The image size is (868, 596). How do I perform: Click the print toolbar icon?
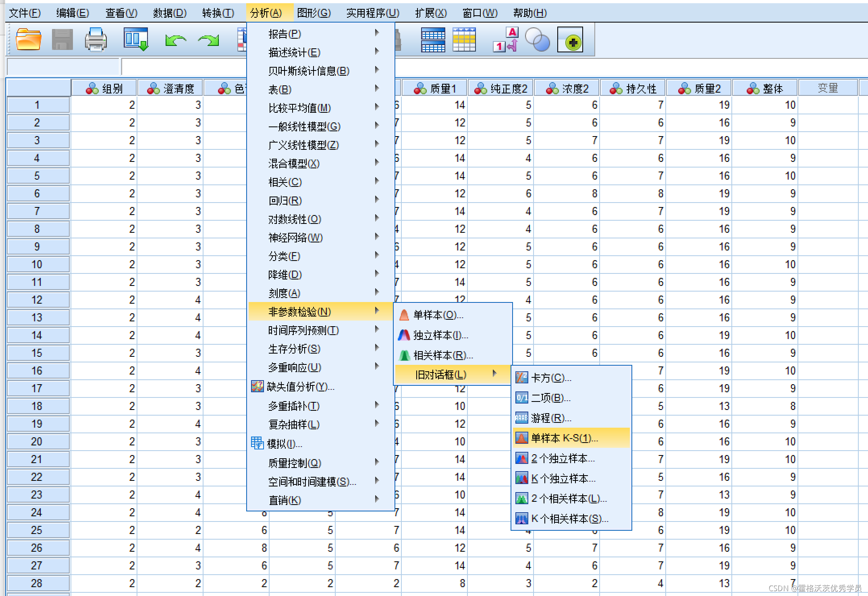click(x=96, y=40)
